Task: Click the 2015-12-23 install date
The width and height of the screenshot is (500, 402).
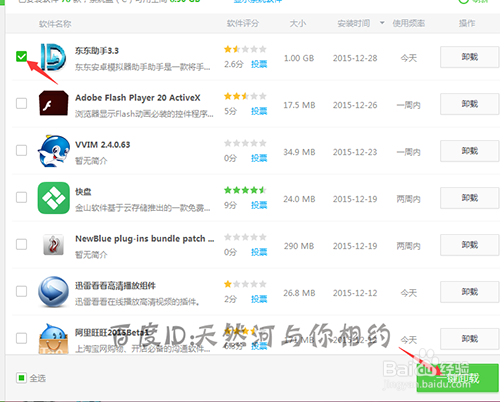Action: pyautogui.click(x=355, y=152)
